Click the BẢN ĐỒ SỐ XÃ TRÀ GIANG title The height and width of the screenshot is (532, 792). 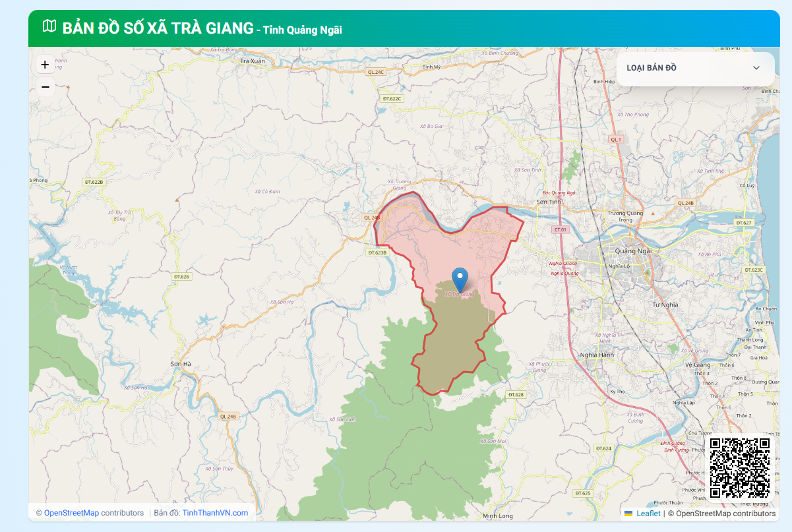coord(158,28)
